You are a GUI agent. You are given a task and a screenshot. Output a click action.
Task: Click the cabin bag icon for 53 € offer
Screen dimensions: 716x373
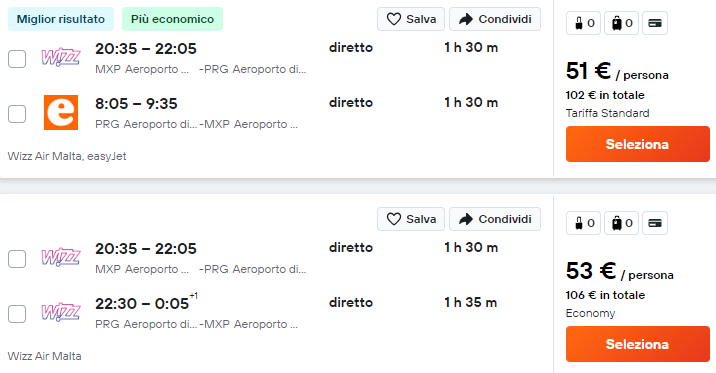click(579, 223)
